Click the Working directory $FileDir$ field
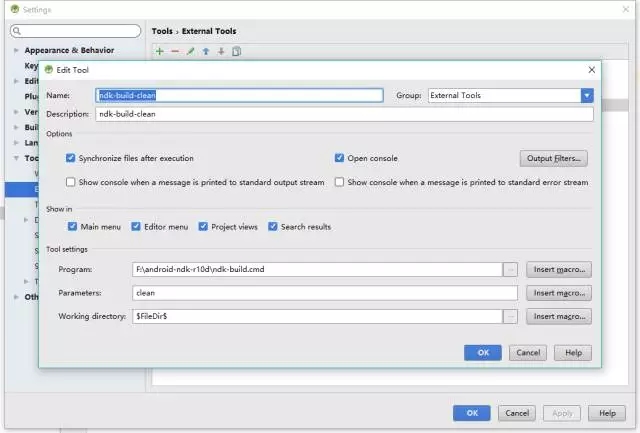This screenshot has height=433, width=640. (317, 316)
